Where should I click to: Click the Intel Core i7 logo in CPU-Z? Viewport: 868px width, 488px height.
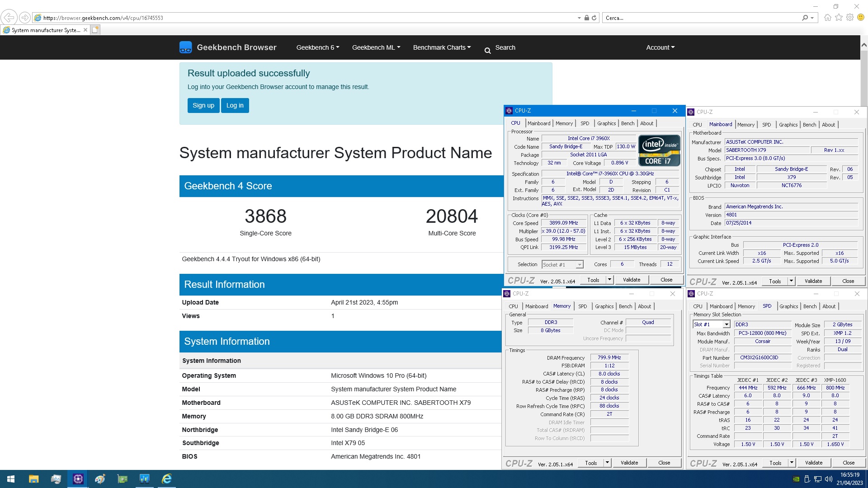(659, 150)
